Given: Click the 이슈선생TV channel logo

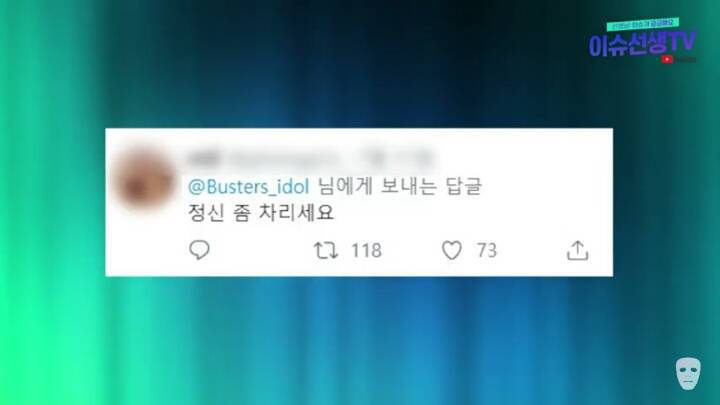Looking at the screenshot, I should tap(642, 45).
